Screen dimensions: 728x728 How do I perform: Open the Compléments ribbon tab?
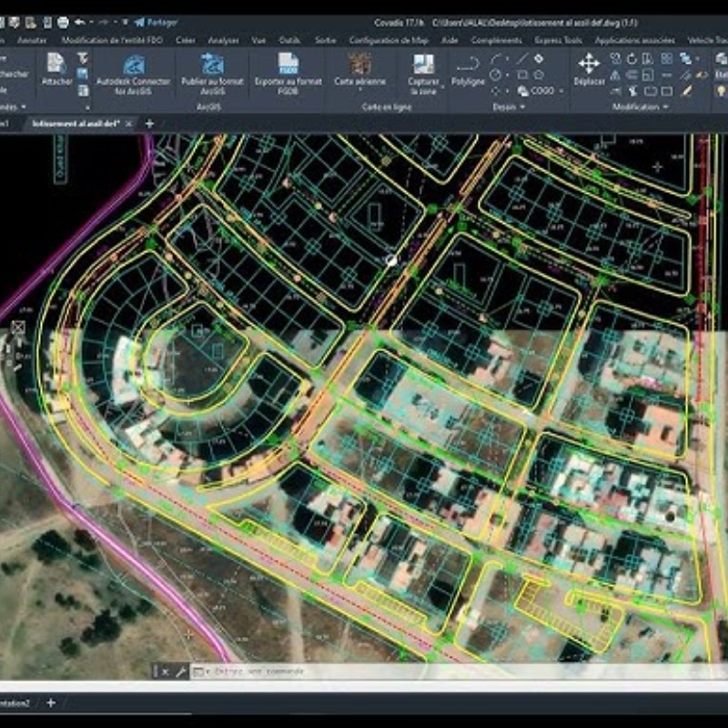tap(497, 40)
